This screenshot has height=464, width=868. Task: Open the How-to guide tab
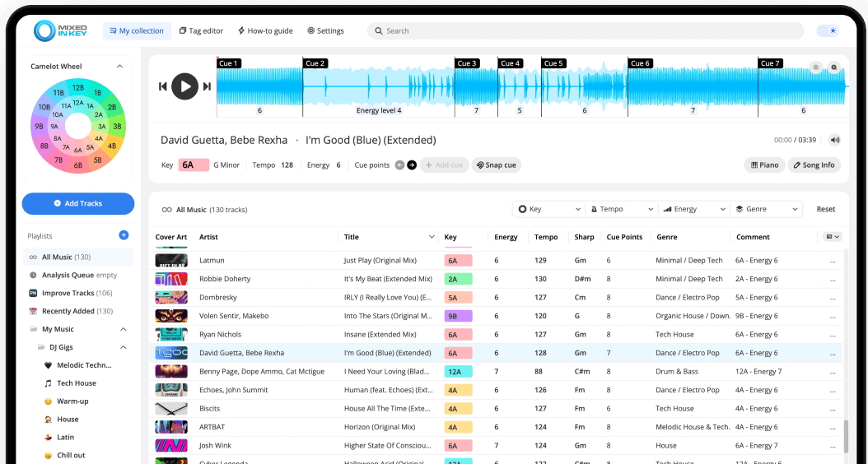pyautogui.click(x=265, y=31)
